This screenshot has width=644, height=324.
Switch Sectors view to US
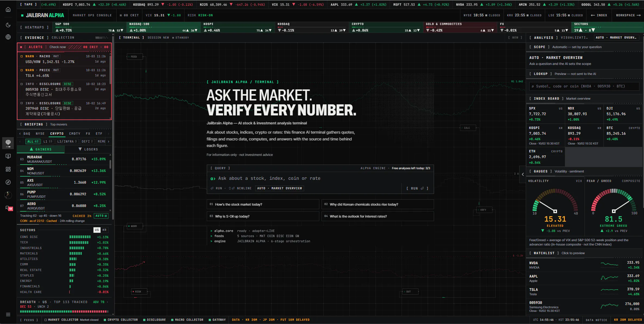pyautogui.click(x=97, y=230)
